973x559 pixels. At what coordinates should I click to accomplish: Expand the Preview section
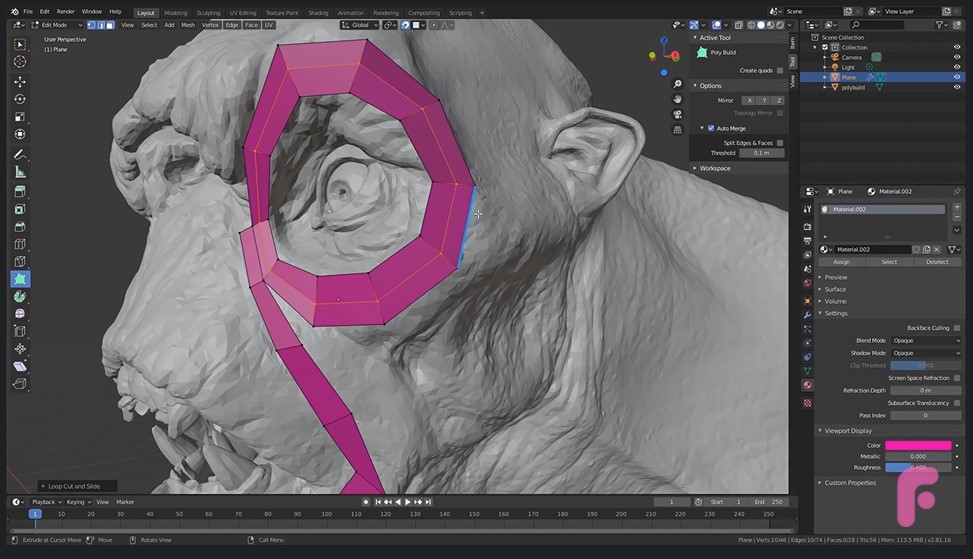835,277
